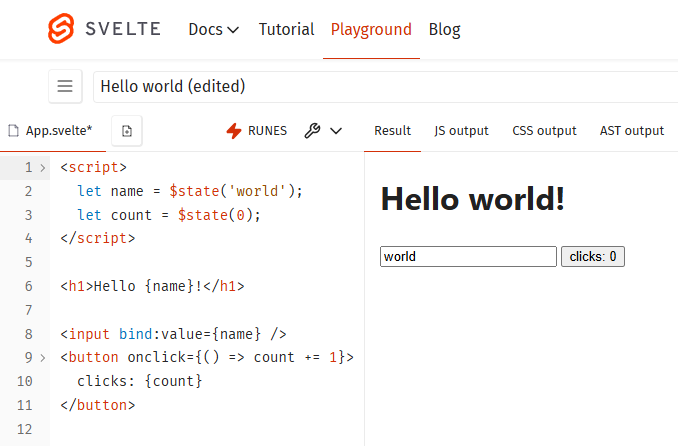
Task: Expand the wrench options chevron
Action: [336, 131]
